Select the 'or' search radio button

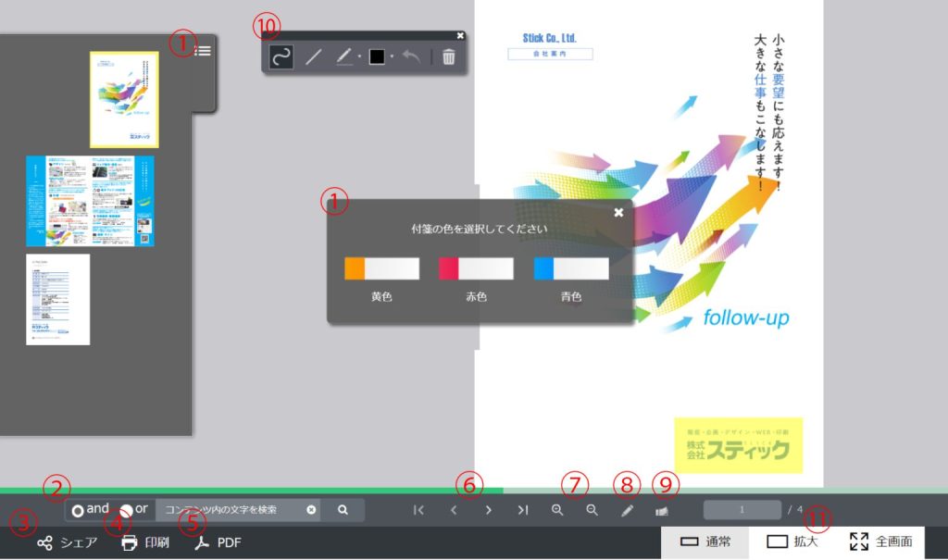(126, 510)
